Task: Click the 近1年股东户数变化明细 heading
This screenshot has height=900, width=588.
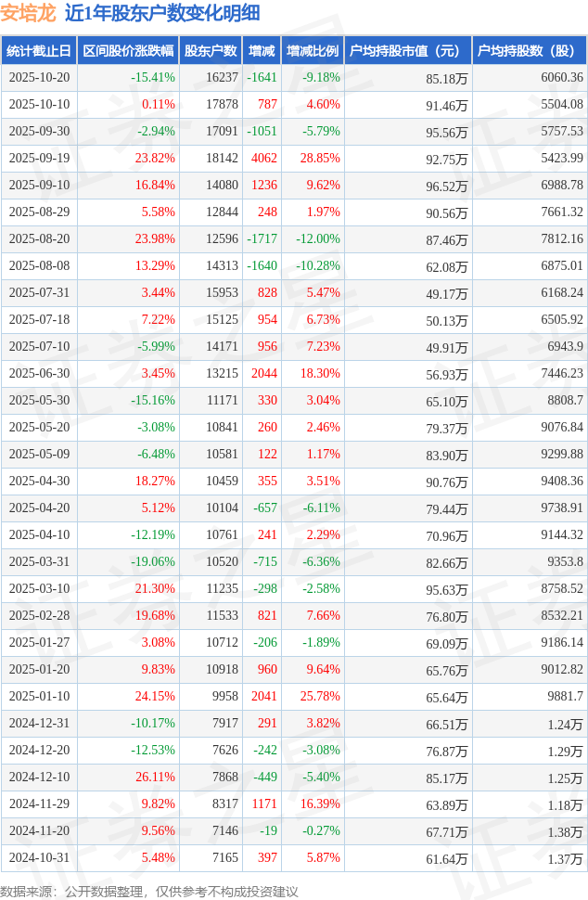Action: (x=162, y=13)
